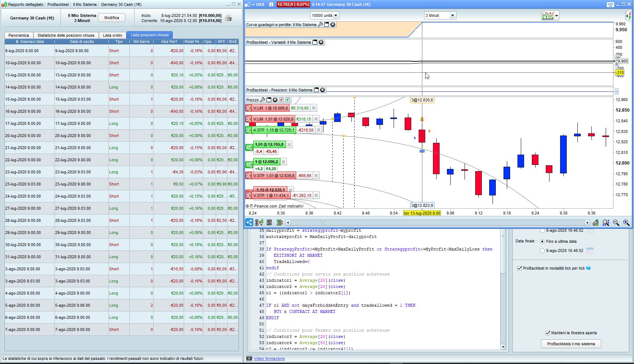Image resolution: width=634 pixels, height=364 pixels.
Task: Open the order list icon in chart toolbar
Action: 269,222
